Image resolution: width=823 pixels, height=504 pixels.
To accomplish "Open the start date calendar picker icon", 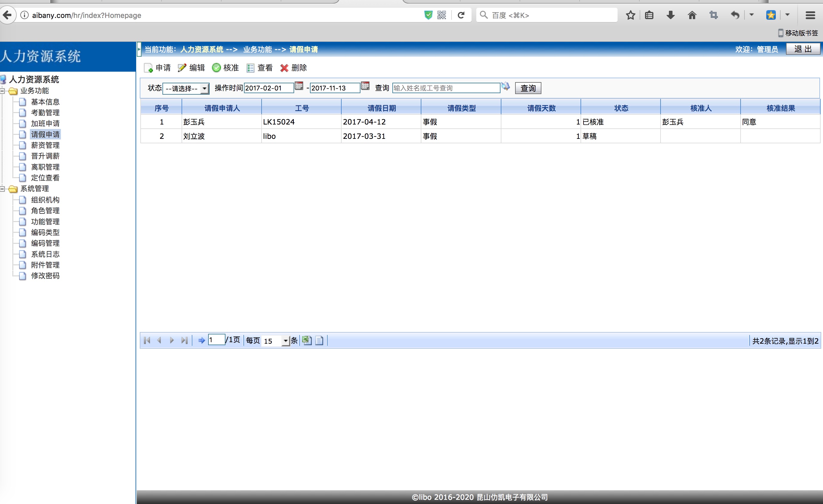I will coord(299,86).
